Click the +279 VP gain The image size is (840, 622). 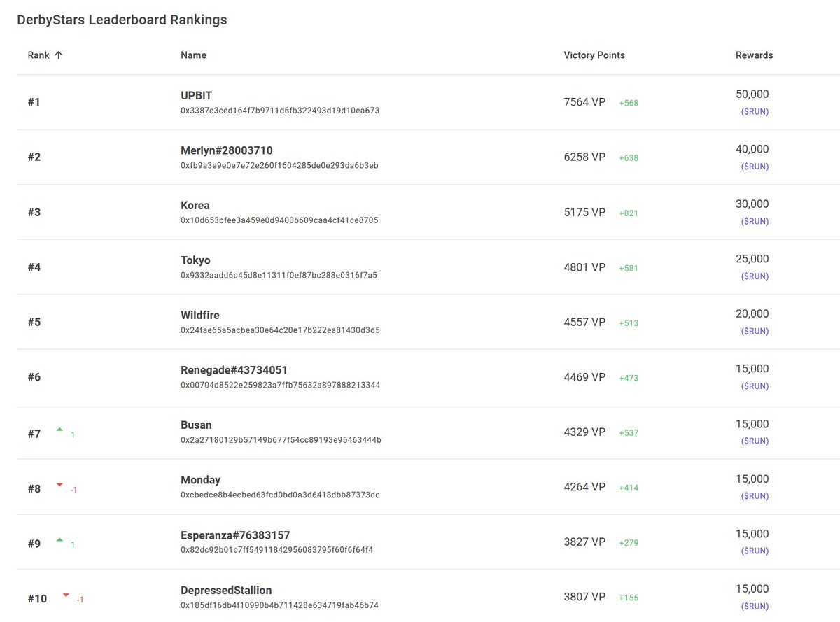coord(629,543)
